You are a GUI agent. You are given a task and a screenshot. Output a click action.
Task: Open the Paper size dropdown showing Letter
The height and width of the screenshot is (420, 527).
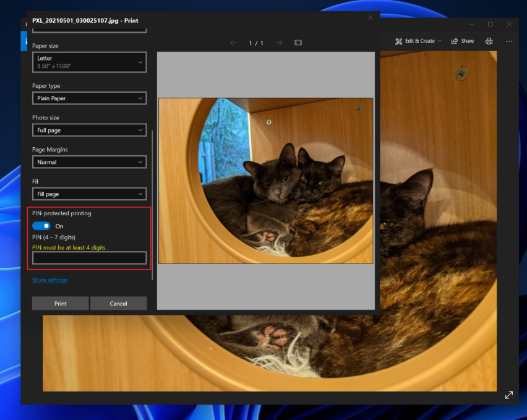(x=90, y=62)
